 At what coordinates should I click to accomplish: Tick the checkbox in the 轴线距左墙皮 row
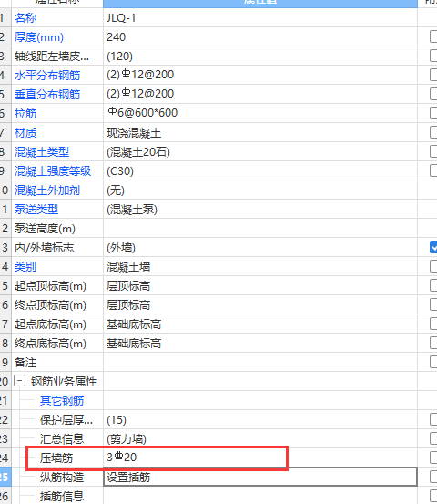click(x=433, y=56)
